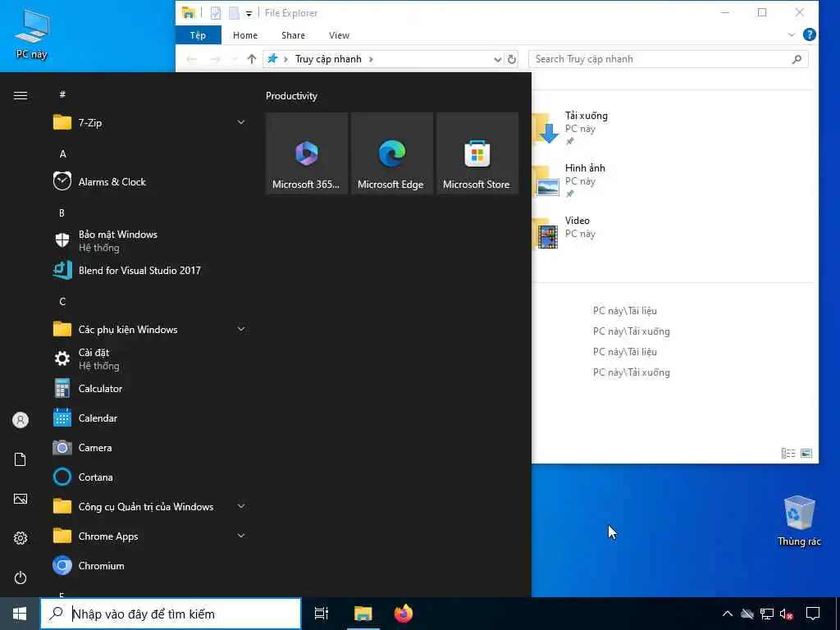
Task: Launch Microsoft Edge from Productivity tiles
Action: [x=391, y=153]
